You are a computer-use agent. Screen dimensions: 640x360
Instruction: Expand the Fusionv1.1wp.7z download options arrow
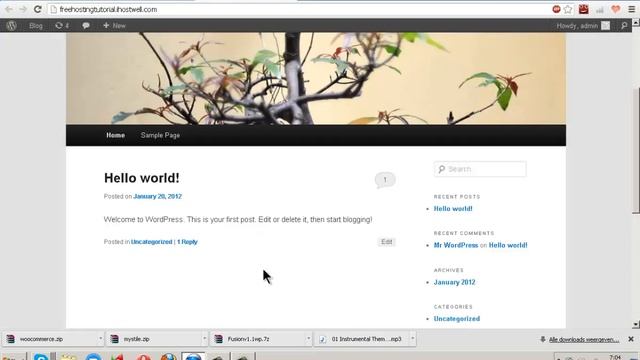pyautogui.click(x=309, y=338)
